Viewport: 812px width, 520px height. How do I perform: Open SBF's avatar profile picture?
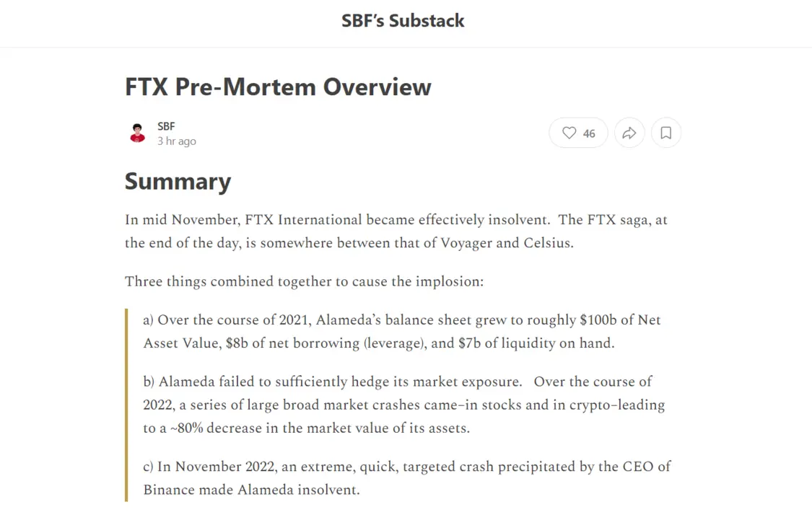tap(137, 133)
